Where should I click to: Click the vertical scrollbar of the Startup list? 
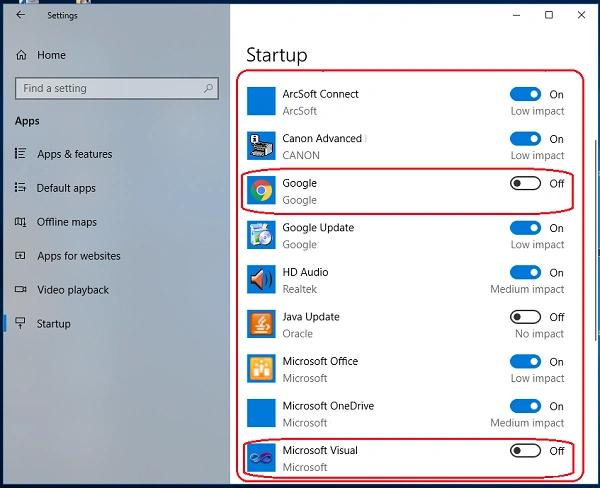pos(595,240)
